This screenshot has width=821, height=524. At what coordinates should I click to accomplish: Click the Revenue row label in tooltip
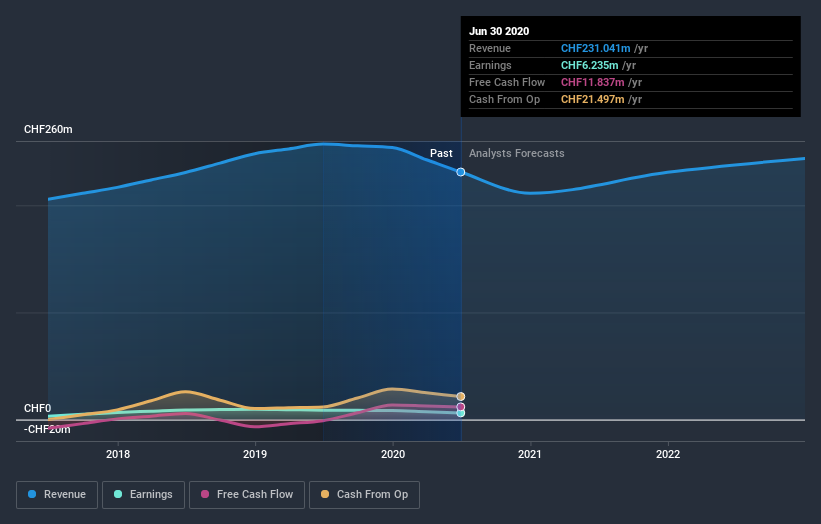coord(490,48)
